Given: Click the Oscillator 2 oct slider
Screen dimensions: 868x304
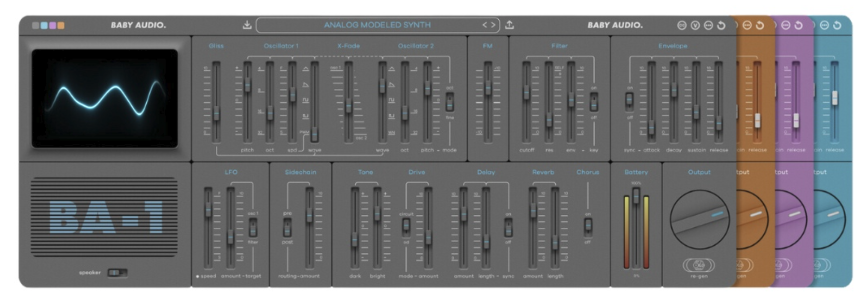Looking at the screenshot, I should point(405,102).
